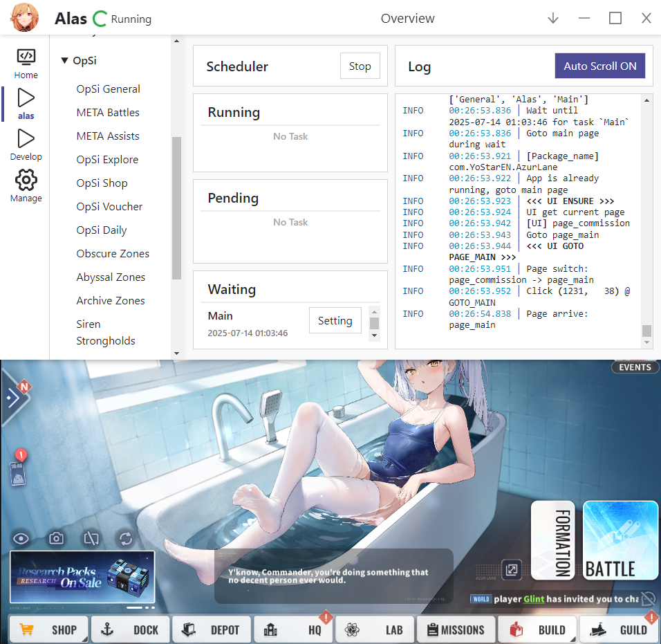Click the expand icon beside Formation
Screen dimensions: 661x644
pyautogui.click(x=512, y=570)
